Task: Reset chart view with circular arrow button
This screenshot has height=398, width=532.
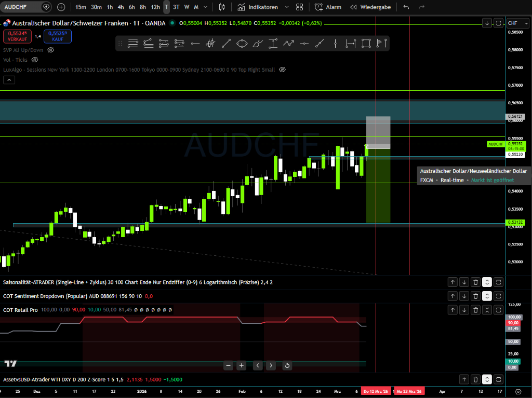Action: [287, 365]
